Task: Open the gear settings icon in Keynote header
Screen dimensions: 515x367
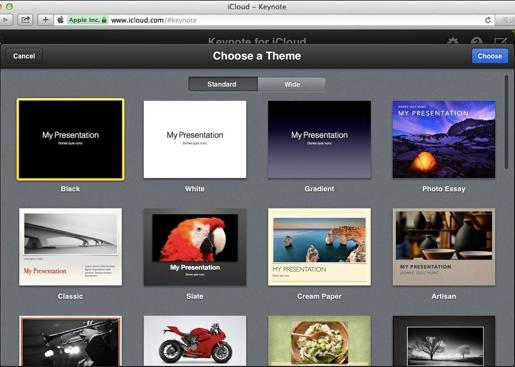Action: click(x=453, y=42)
